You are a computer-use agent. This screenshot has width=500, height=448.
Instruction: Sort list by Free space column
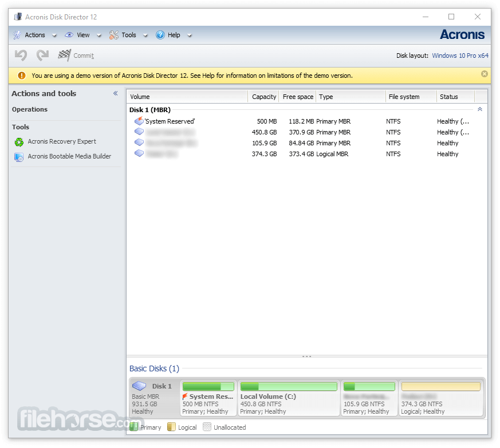tap(298, 97)
